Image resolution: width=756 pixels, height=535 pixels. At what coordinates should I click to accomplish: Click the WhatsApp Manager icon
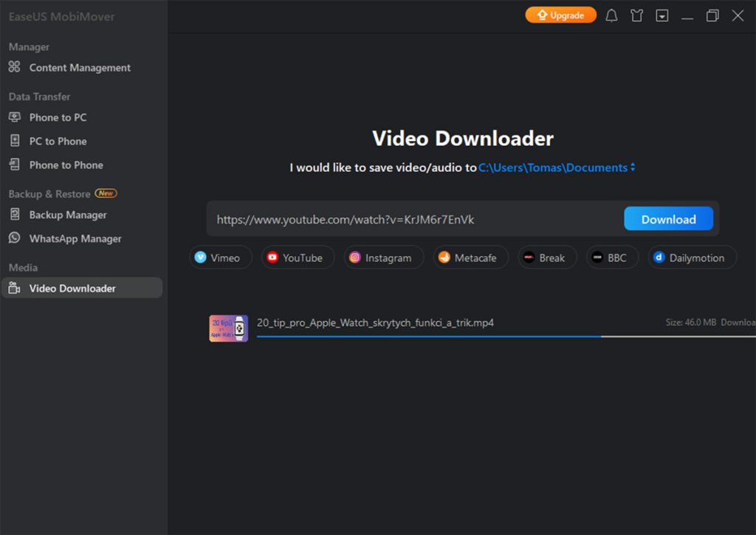click(x=15, y=238)
